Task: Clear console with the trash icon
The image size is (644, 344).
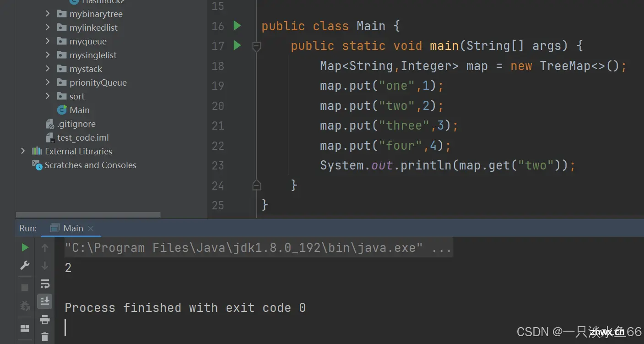Action: 45,337
